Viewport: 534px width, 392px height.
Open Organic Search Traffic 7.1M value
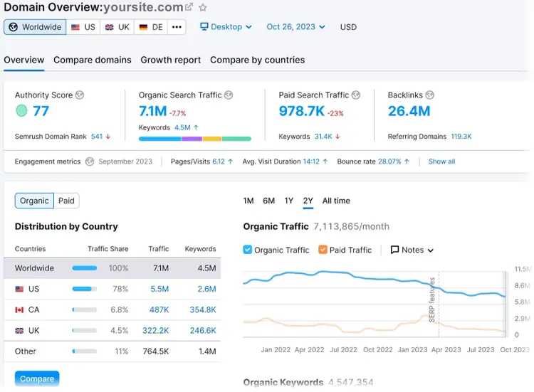click(x=152, y=111)
